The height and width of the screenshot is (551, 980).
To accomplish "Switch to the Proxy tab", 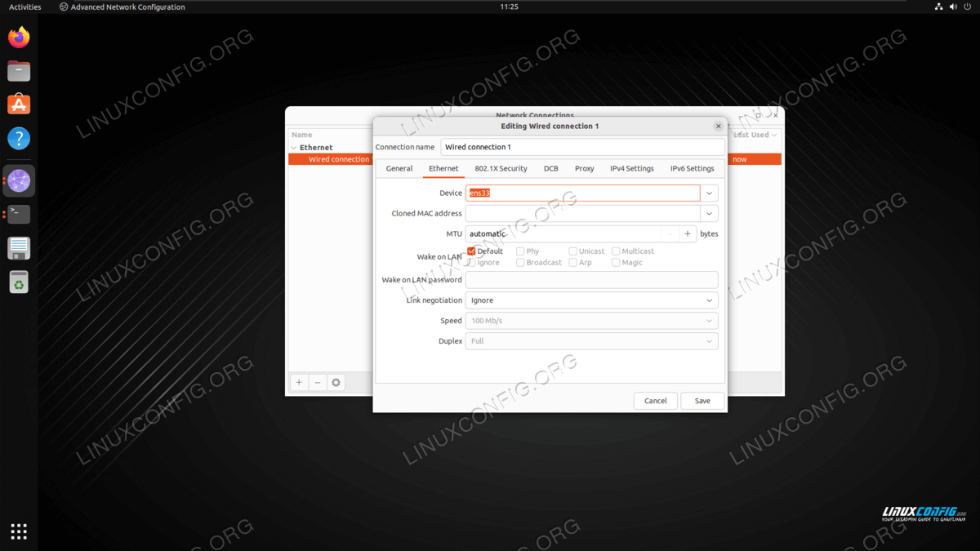I will click(585, 169).
